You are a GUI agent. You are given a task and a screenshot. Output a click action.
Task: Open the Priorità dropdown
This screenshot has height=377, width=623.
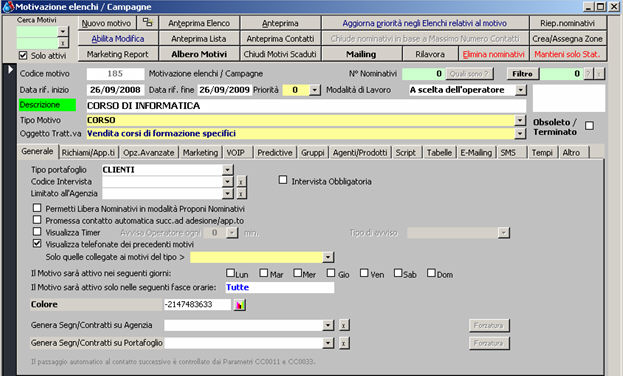(x=315, y=90)
